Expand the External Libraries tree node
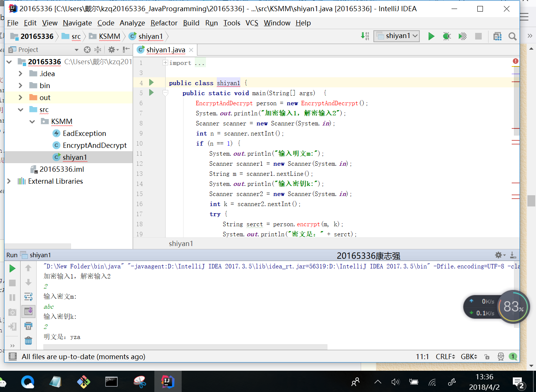536x392 pixels. [x=9, y=181]
